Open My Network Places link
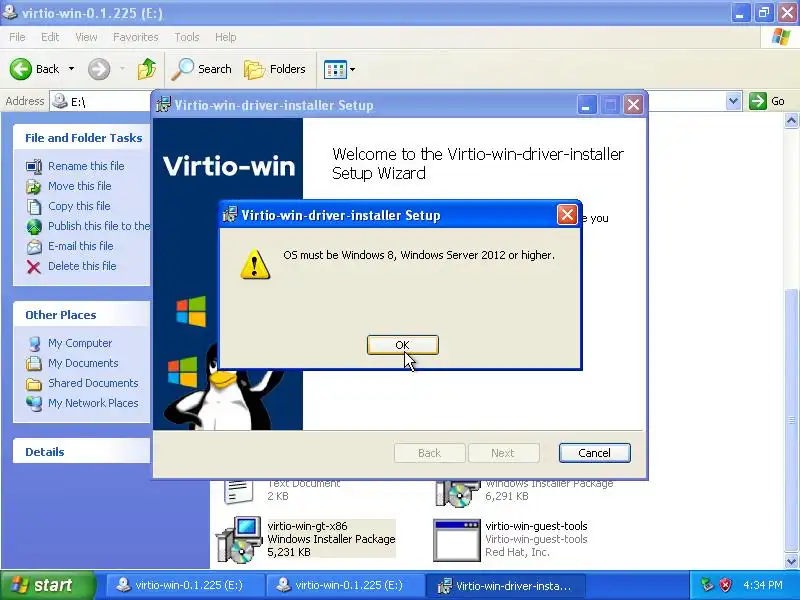 [x=93, y=403]
